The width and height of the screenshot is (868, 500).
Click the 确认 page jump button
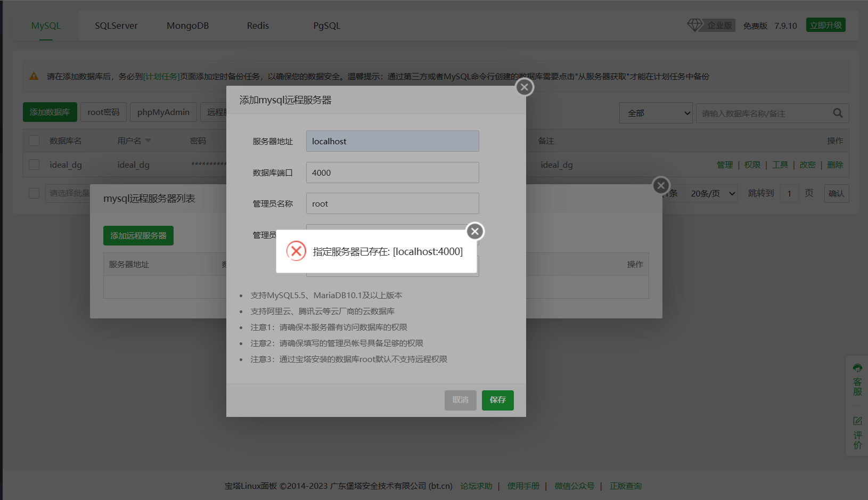837,193
